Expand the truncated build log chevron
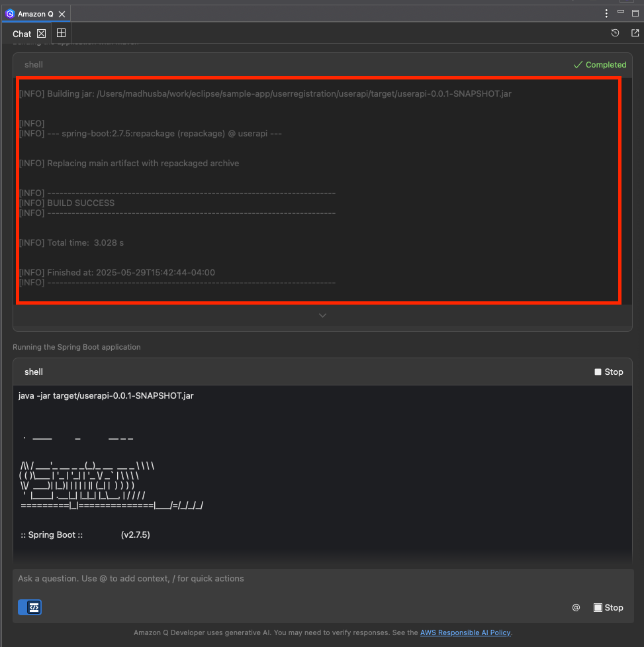Image resolution: width=644 pixels, height=647 pixels. 322,315
